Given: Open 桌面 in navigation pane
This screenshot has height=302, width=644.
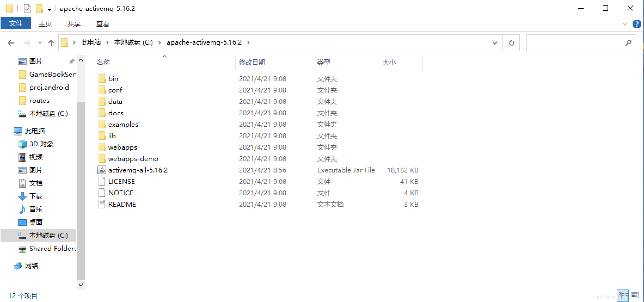Looking at the screenshot, I should click(36, 222).
